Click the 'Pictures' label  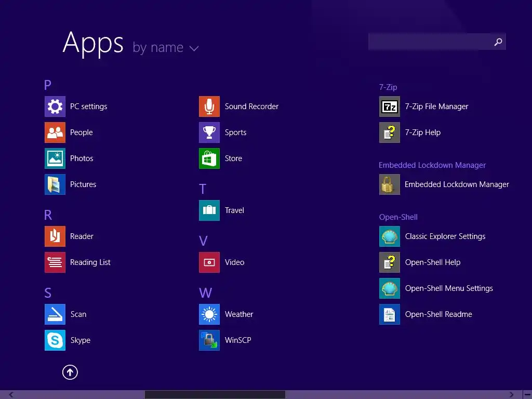point(83,184)
